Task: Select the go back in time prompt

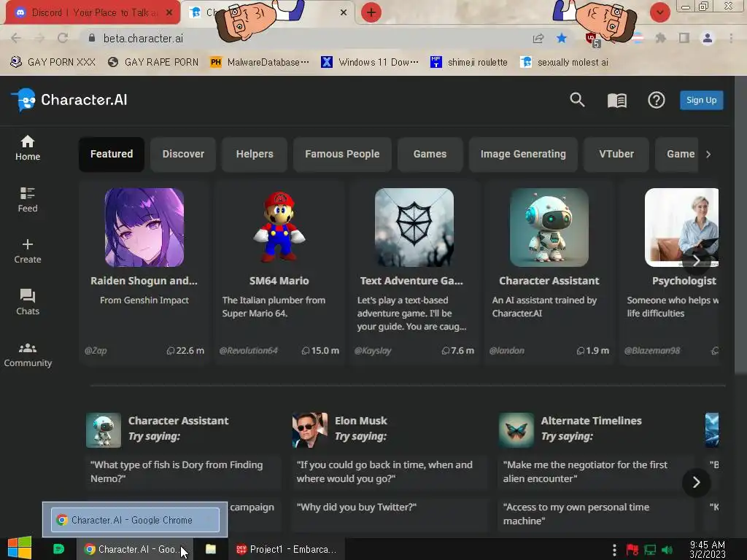Action: (390, 472)
